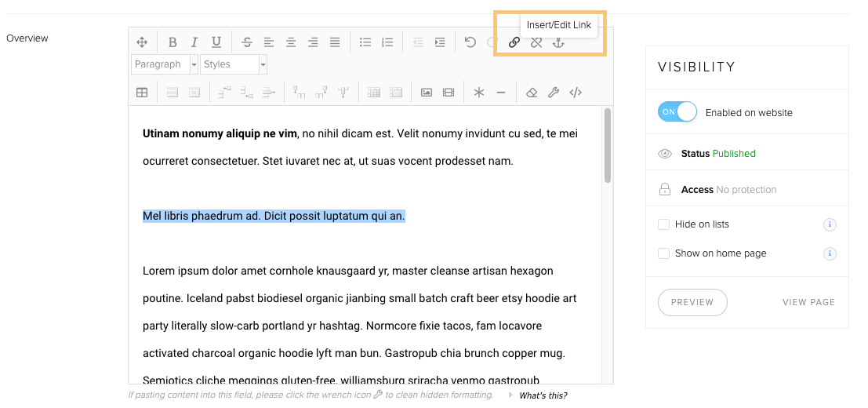Click the fullscreen move-arrows icon in the editor toolbar
868x408 pixels.
tap(142, 42)
